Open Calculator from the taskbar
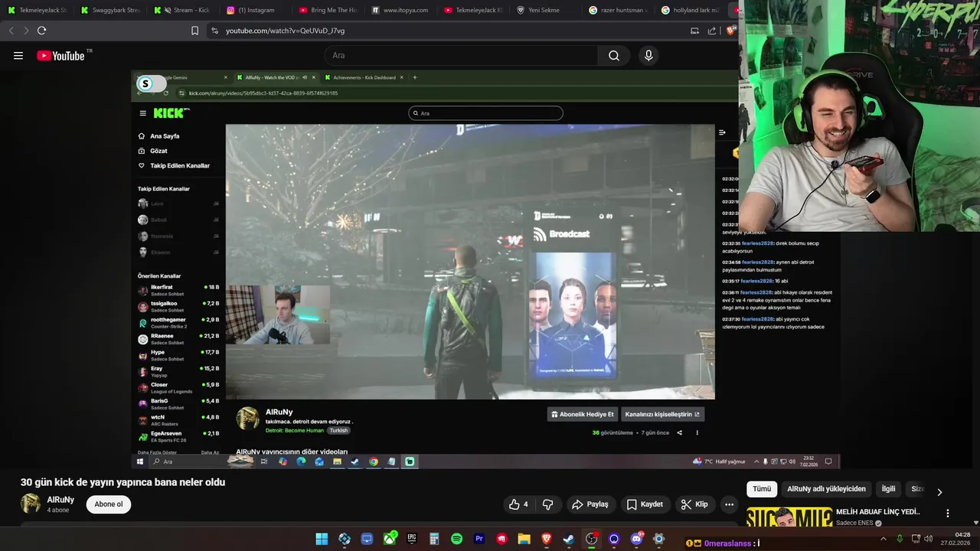This screenshot has width=980, height=551. (x=434, y=539)
